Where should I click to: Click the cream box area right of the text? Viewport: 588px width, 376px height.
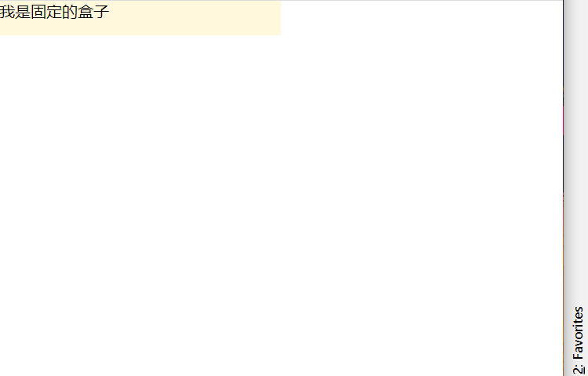[x=195, y=12]
